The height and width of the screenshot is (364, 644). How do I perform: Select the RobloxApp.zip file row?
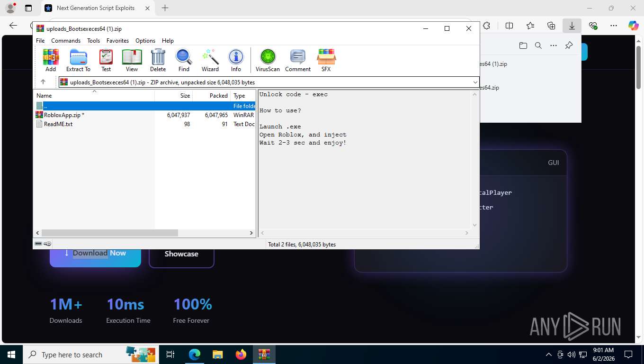click(145, 115)
